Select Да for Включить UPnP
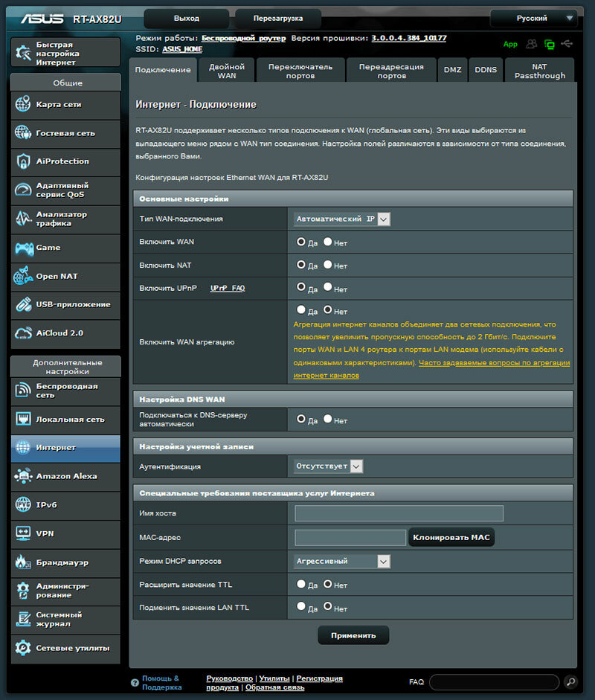 [301, 287]
